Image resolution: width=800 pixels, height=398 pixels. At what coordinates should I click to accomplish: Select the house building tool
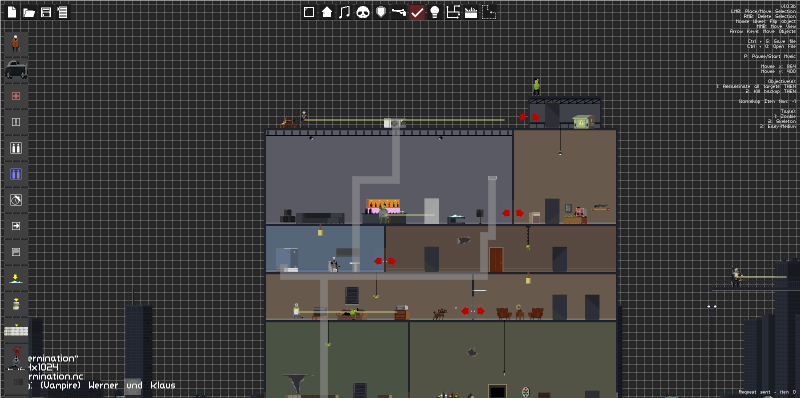[327, 12]
